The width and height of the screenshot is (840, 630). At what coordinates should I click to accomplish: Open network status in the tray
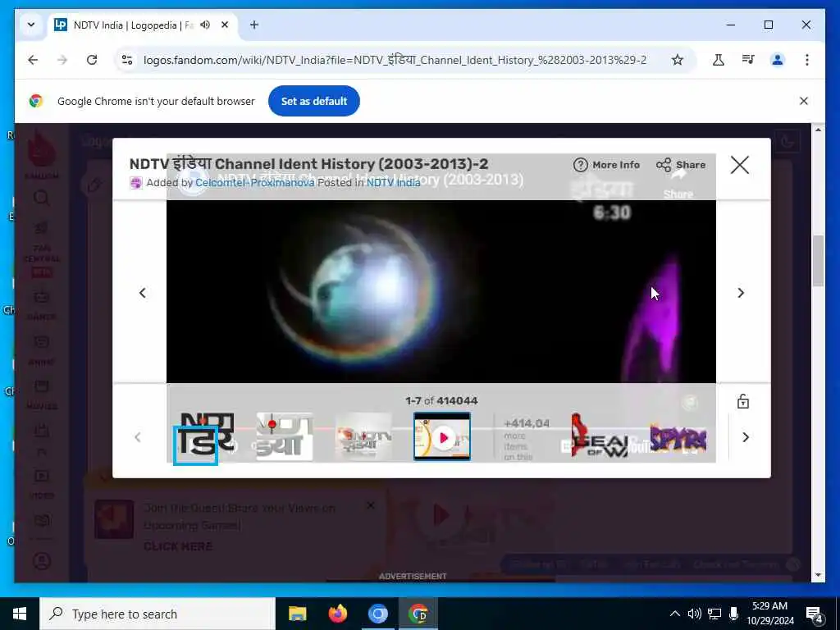coord(714,614)
